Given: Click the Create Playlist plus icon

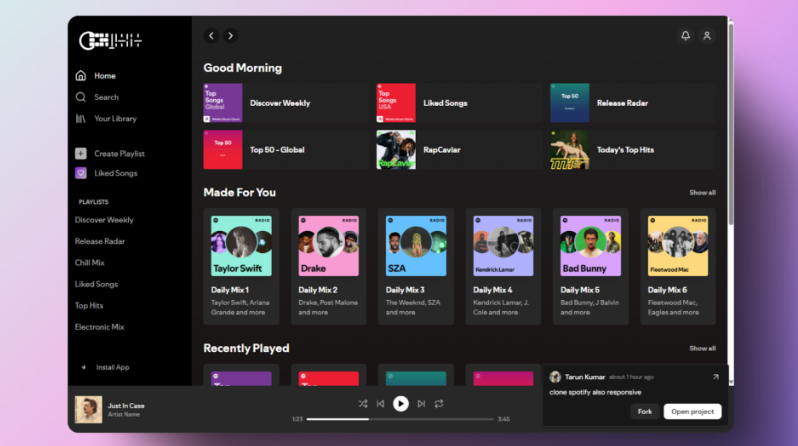Looking at the screenshot, I should click(x=80, y=154).
